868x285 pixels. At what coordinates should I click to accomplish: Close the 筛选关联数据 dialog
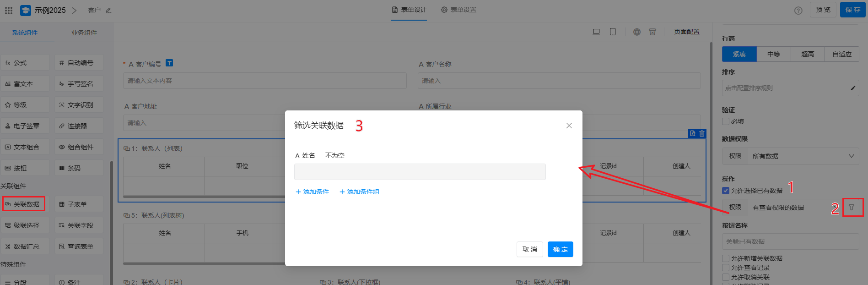569,126
